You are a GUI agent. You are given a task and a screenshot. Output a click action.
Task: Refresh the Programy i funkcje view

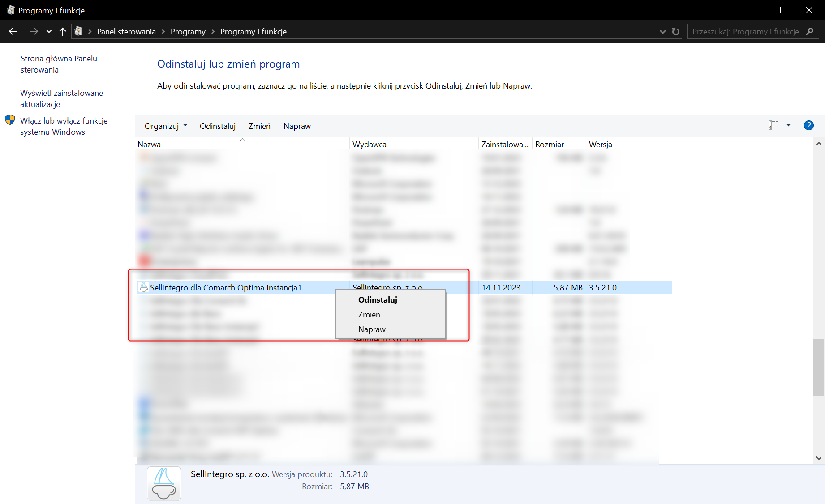[676, 32]
